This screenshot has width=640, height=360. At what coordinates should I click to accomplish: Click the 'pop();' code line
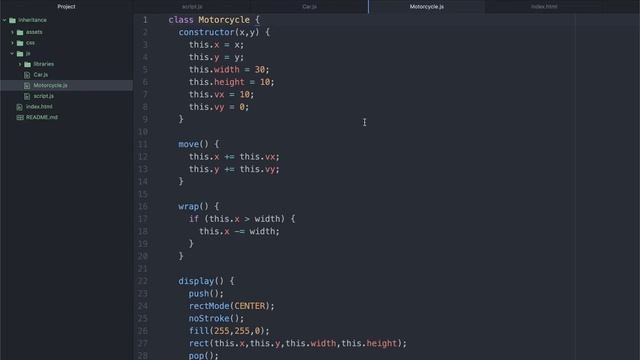tap(204, 356)
